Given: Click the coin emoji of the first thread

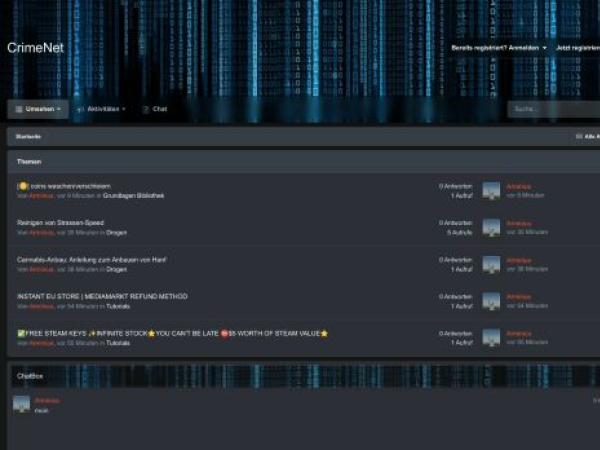Looking at the screenshot, I should tap(23, 186).
